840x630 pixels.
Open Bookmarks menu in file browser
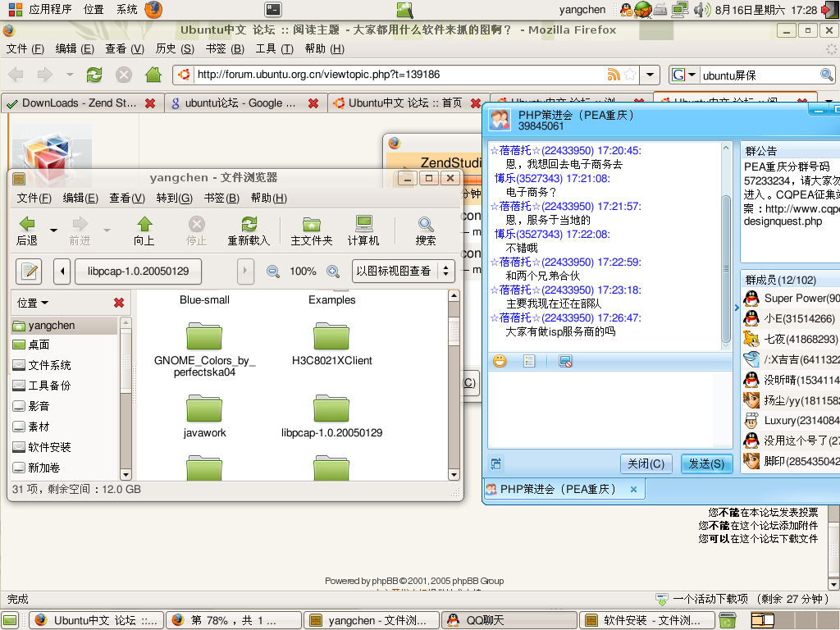tap(221, 199)
